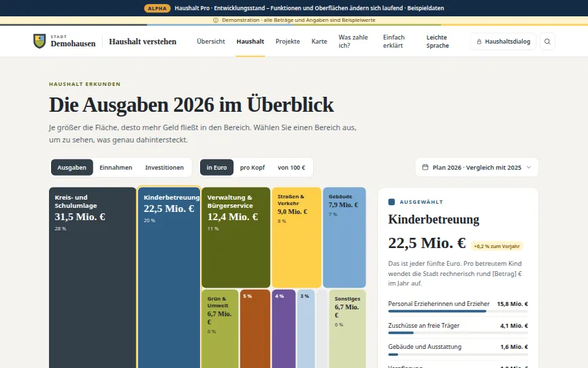Click 'Gebäude und Ausstattung' row

458,349
